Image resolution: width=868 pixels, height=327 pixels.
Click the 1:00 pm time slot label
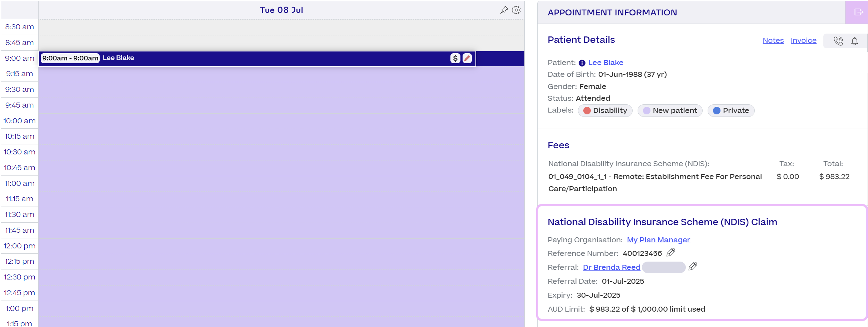20,308
